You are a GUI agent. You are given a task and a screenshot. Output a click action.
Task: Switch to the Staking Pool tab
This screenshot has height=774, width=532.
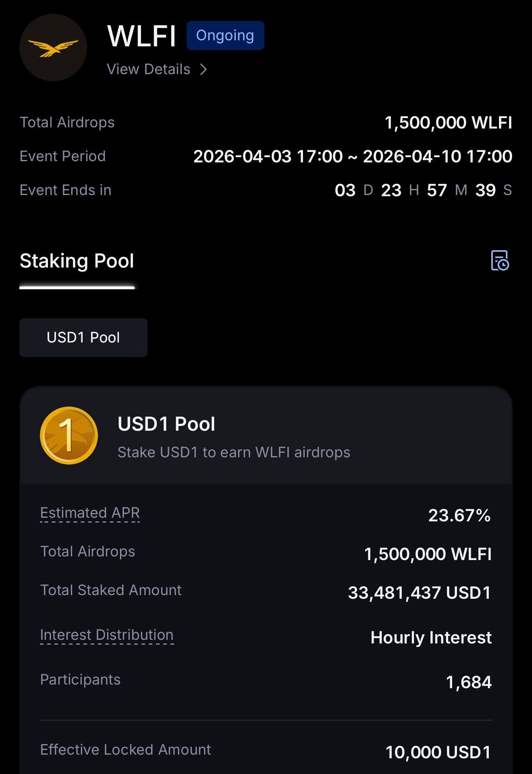coord(77,261)
